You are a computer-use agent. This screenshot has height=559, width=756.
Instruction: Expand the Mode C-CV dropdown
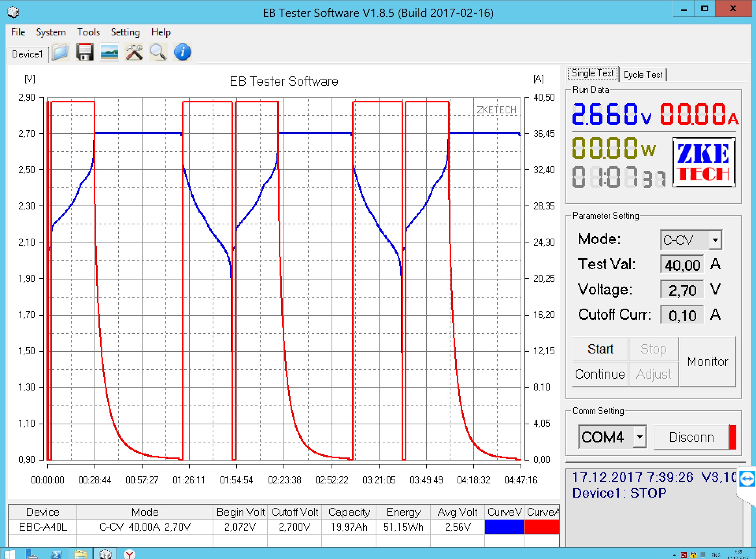[715, 240]
